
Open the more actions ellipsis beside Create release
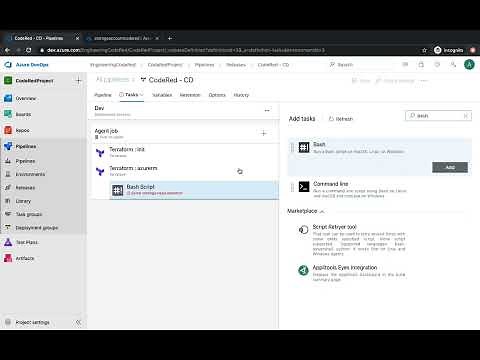coord(424,81)
